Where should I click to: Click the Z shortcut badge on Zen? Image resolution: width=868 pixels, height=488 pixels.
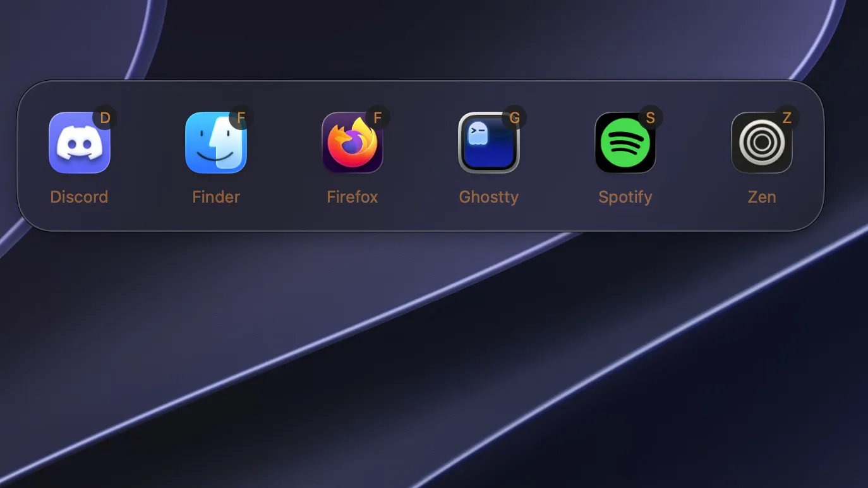tap(787, 117)
